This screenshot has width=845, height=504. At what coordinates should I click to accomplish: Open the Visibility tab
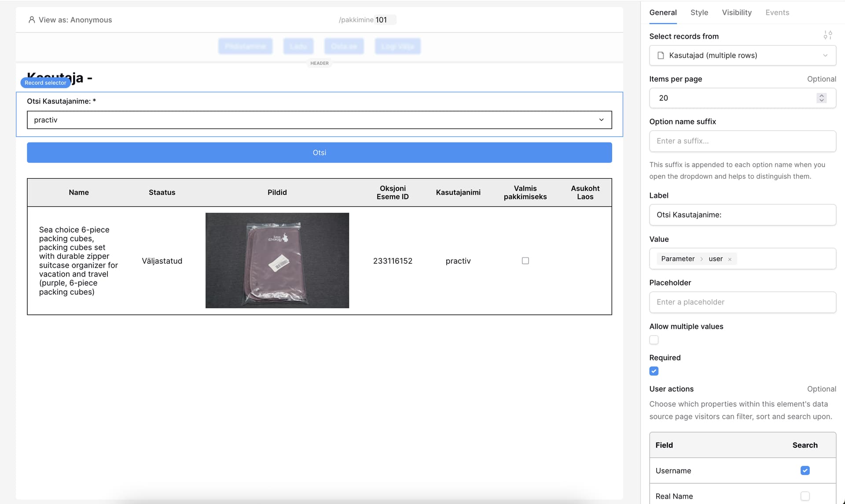(736, 12)
